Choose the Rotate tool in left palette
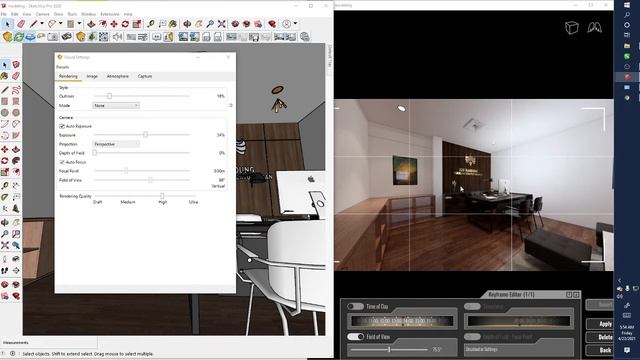 point(4,160)
